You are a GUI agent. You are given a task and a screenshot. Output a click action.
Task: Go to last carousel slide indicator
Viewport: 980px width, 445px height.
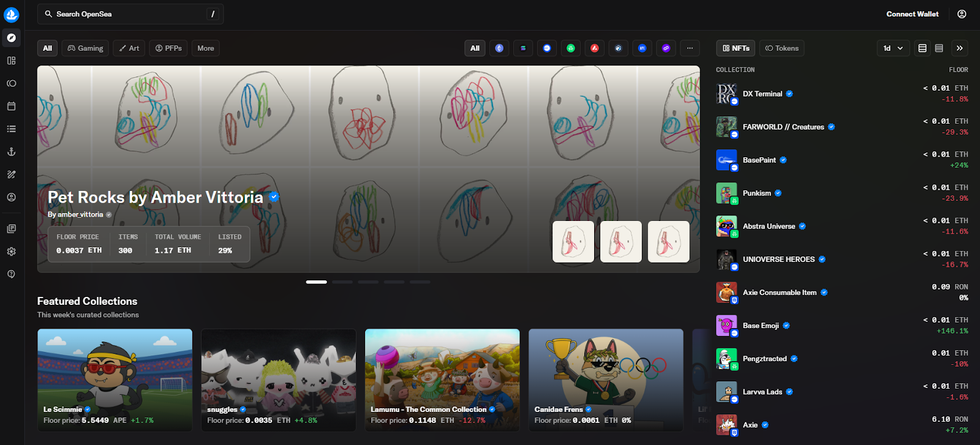coord(420,282)
